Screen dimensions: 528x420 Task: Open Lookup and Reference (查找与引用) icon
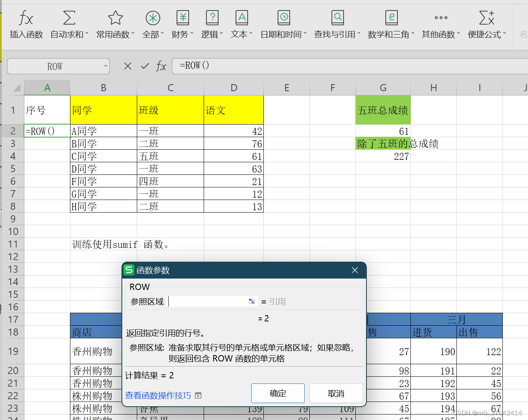pyautogui.click(x=337, y=18)
